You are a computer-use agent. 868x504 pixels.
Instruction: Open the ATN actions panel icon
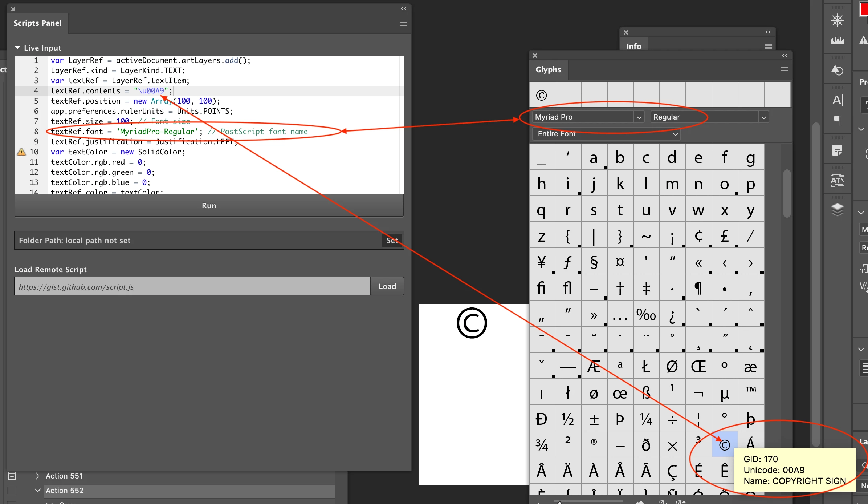[837, 180]
